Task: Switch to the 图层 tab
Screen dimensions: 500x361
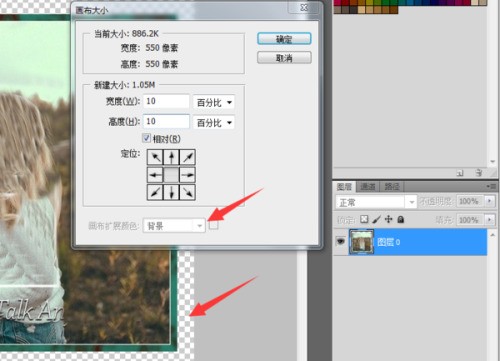Action: click(344, 187)
